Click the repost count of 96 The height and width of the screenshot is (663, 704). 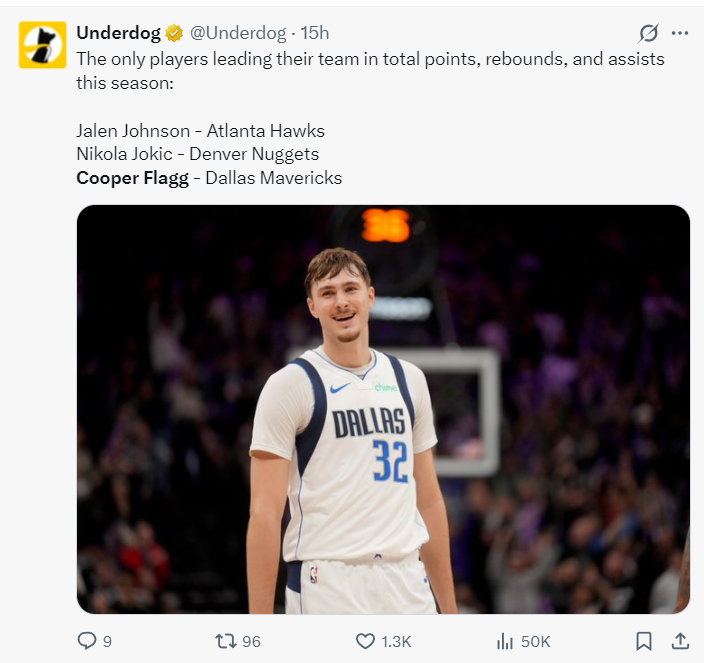(x=251, y=641)
